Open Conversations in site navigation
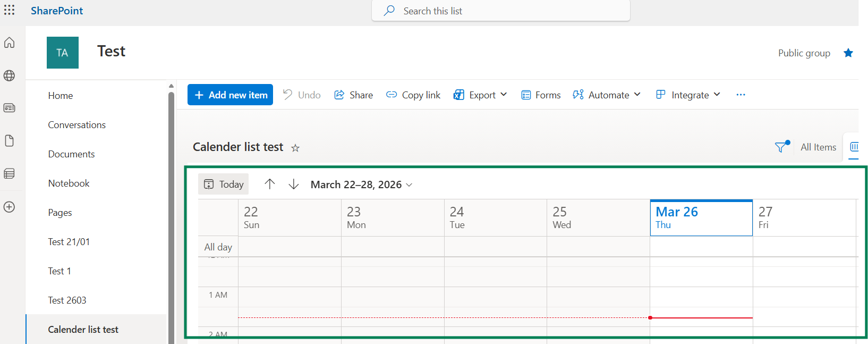Image resolution: width=868 pixels, height=344 pixels. (x=77, y=125)
